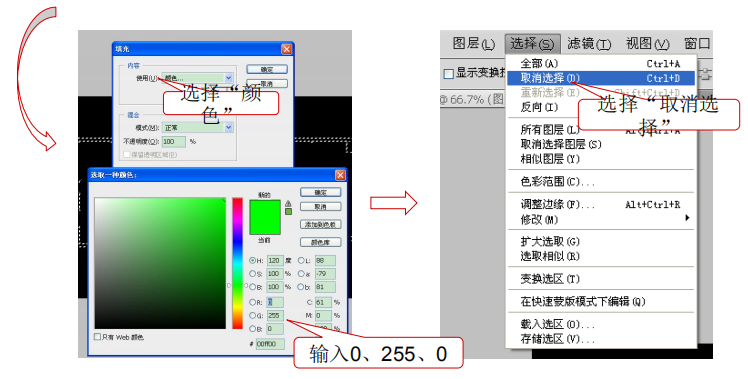Viewport: 748px width, 379px height.
Task: Select the G green radio button
Action: pyautogui.click(x=252, y=316)
